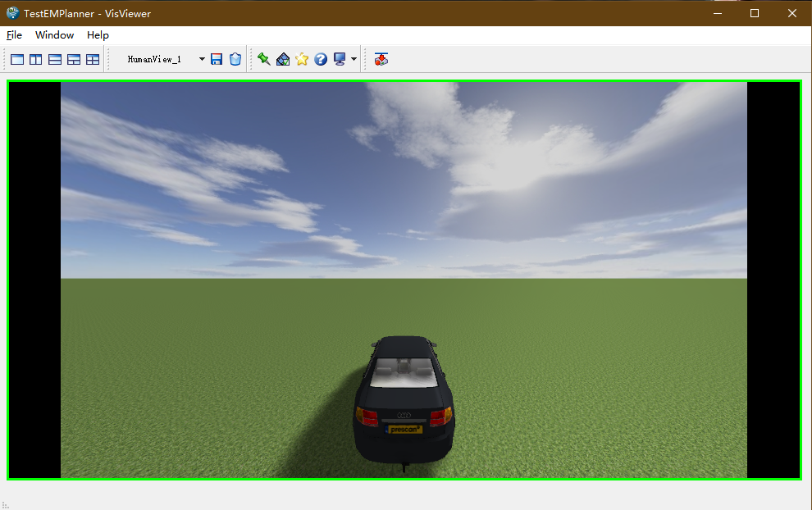This screenshot has width=812, height=510.
Task: Open the Help menu
Action: (x=98, y=34)
